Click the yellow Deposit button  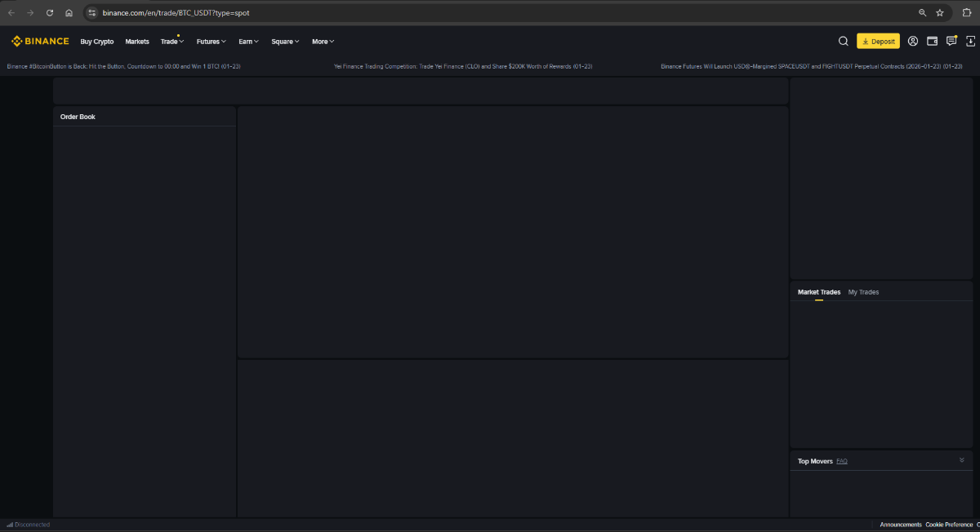point(878,42)
